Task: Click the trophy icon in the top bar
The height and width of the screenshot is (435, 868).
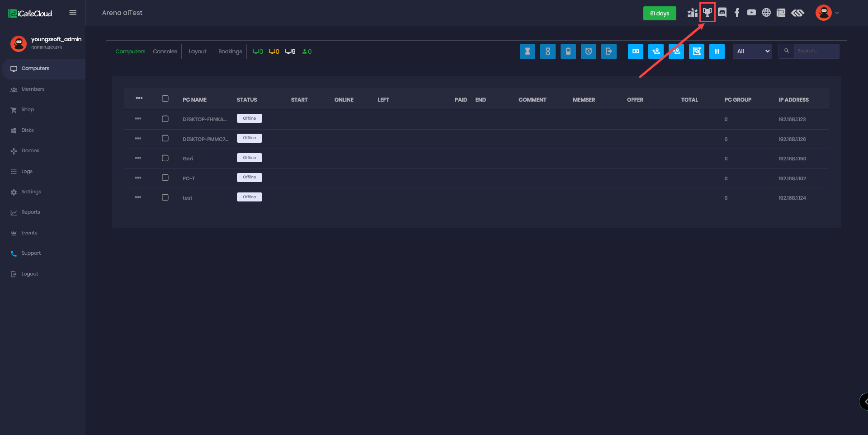Action: tap(707, 13)
